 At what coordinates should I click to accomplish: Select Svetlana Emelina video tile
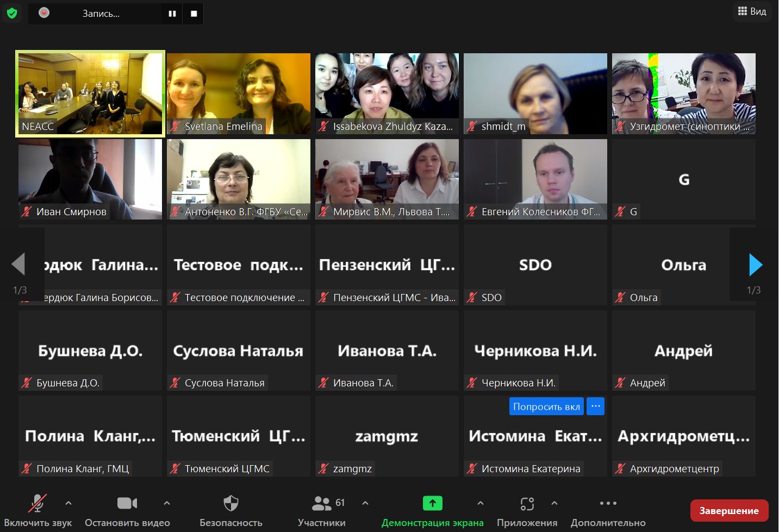[239, 93]
